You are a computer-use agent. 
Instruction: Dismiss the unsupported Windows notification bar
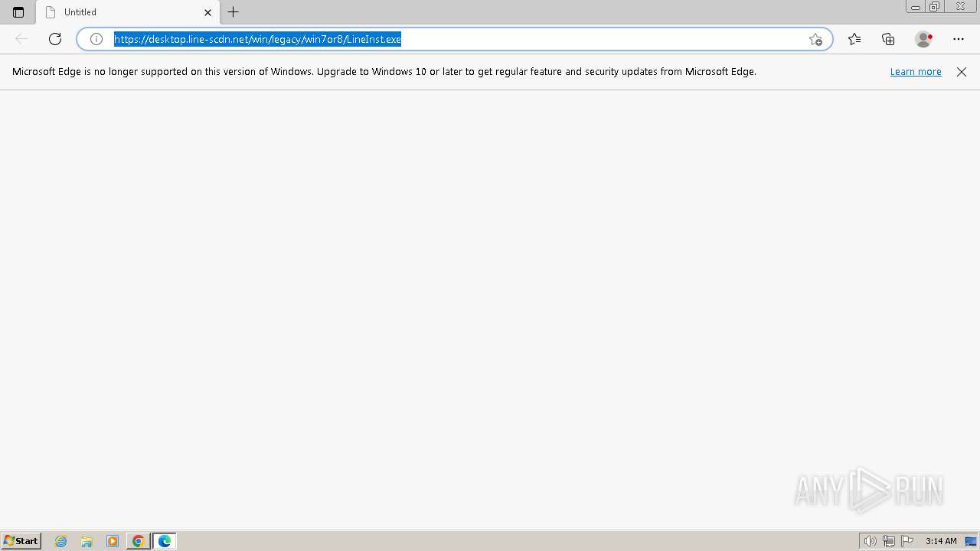(x=962, y=72)
